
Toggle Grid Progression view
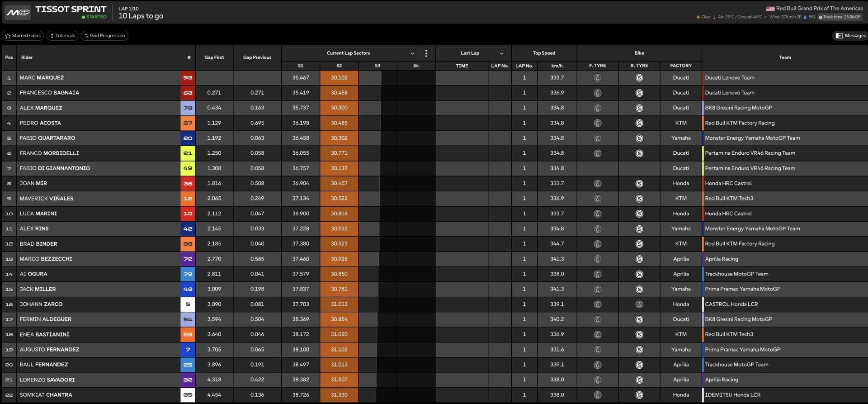pos(104,36)
